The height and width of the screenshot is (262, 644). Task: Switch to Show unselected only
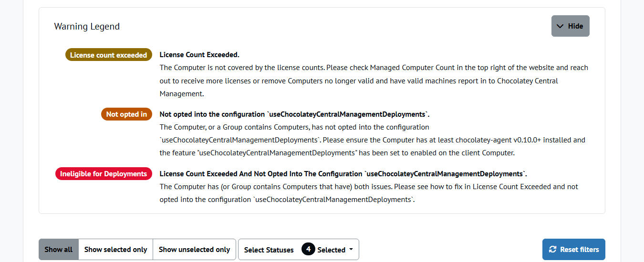194,250
